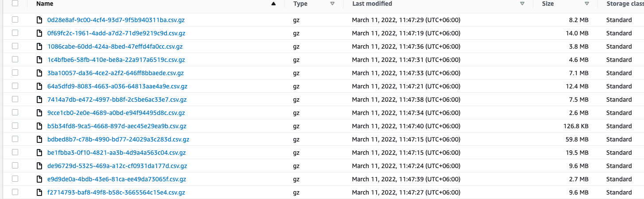Open the 1c4bfbe6 csv.gz object link
This screenshot has width=644, height=199.
[x=116, y=60]
